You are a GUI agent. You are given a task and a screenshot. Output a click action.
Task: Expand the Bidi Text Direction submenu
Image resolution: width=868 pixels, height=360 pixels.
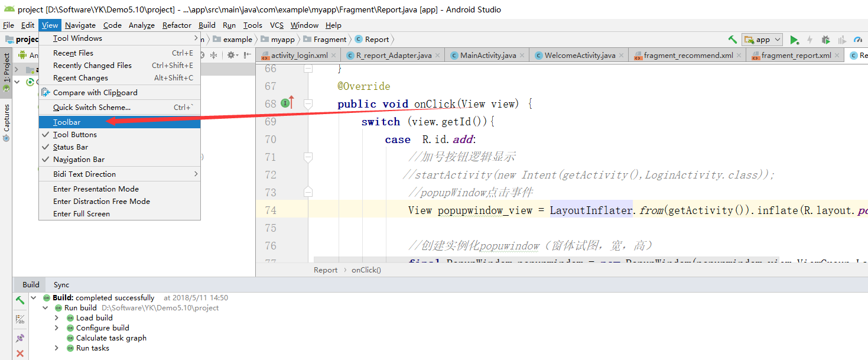119,174
